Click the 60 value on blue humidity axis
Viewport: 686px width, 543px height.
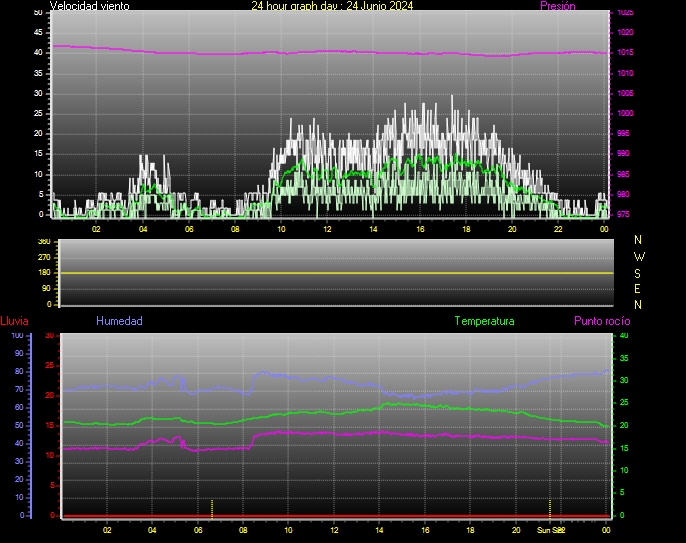point(19,407)
